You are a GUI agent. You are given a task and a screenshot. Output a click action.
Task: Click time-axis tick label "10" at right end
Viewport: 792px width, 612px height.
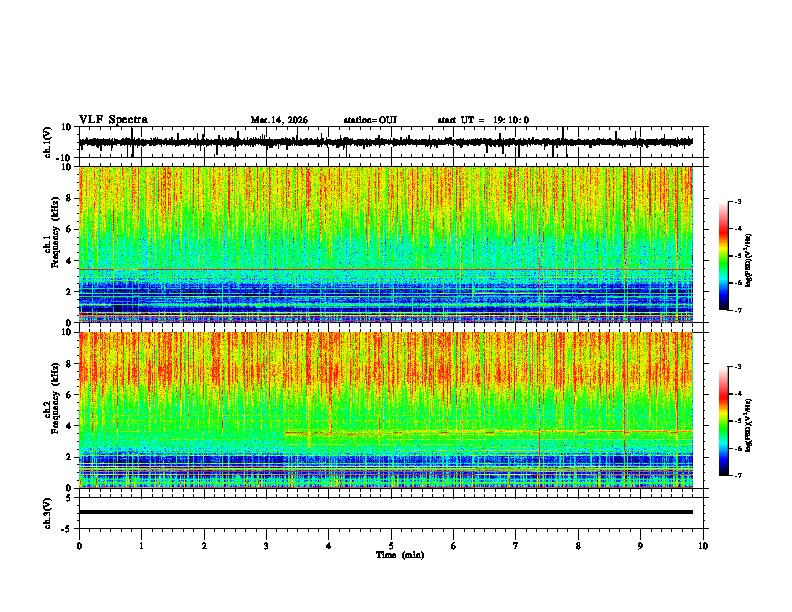click(x=703, y=546)
